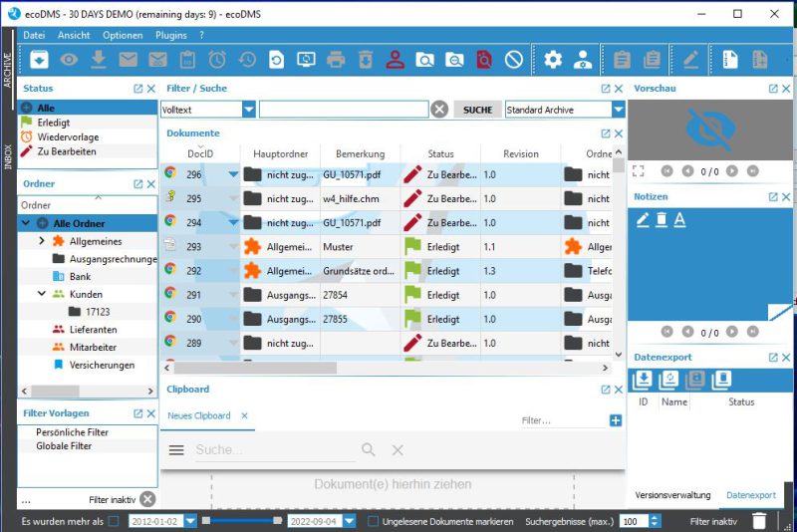Open the 2022-09-04 date dropdown
Viewport: 797px width, 532px height.
pyautogui.click(x=350, y=521)
